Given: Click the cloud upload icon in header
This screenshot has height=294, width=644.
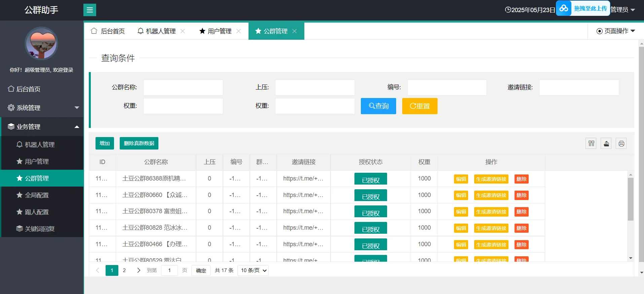Looking at the screenshot, I should tap(564, 8).
